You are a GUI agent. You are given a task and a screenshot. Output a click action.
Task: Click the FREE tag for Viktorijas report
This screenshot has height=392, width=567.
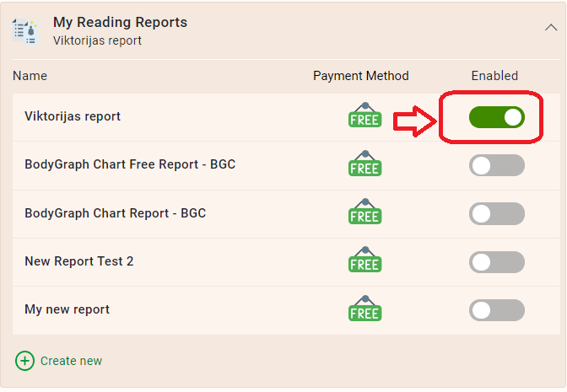pyautogui.click(x=364, y=115)
